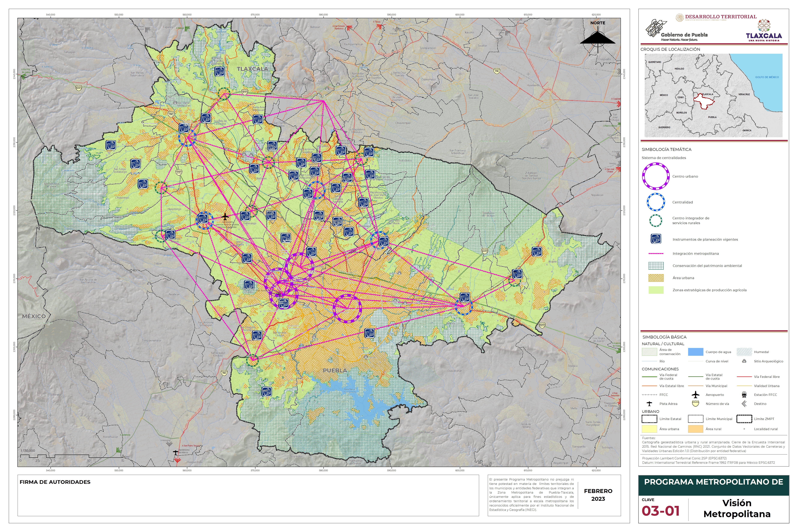The image size is (798, 532).
Task: Click the large MÉXICO label on the map
Action: tap(34, 316)
